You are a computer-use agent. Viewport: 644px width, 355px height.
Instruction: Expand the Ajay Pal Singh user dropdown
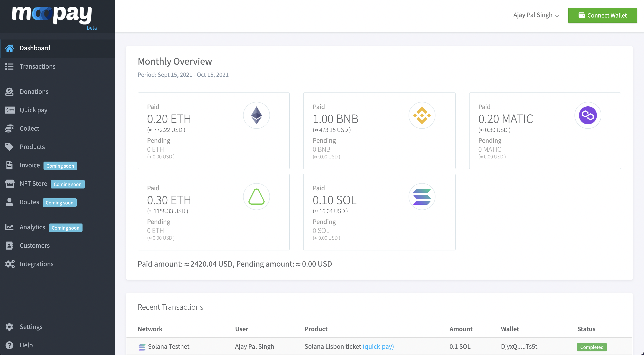(536, 15)
